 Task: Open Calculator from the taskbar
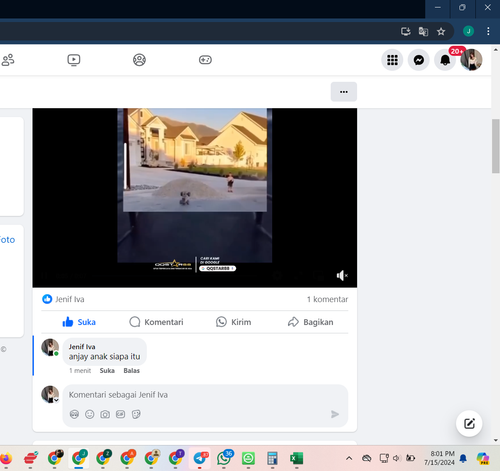tap(272, 459)
